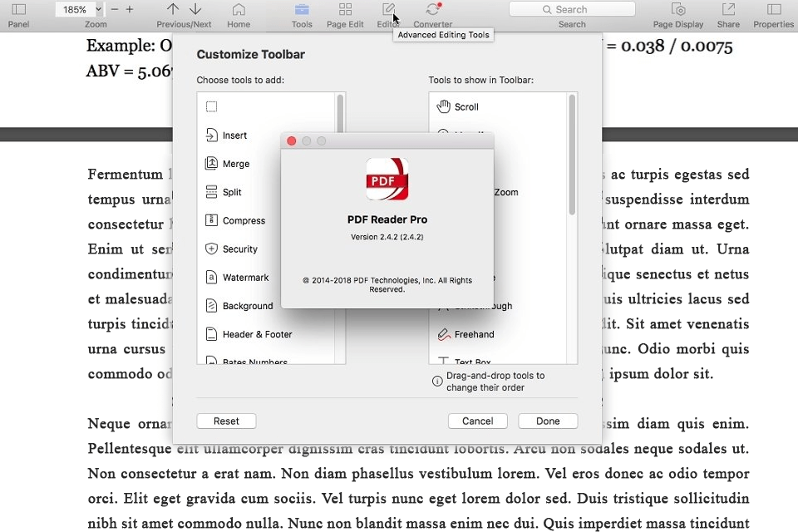Click the PDF Reader Pro app logo
798x532 pixels.
click(x=387, y=180)
